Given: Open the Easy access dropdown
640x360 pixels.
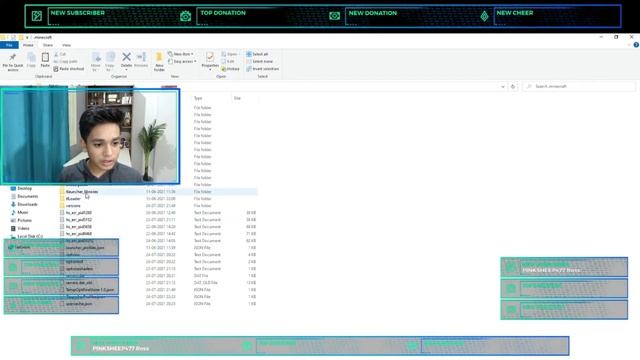Looking at the screenshot, I should point(182,61).
